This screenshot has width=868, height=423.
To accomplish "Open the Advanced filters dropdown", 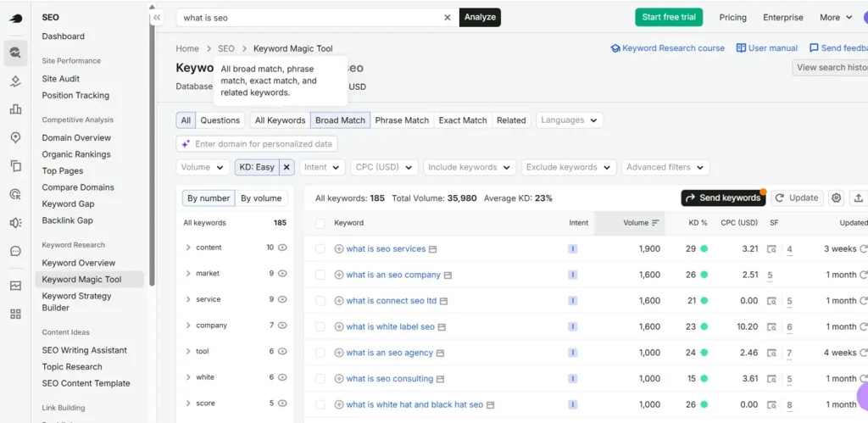I will tap(665, 167).
